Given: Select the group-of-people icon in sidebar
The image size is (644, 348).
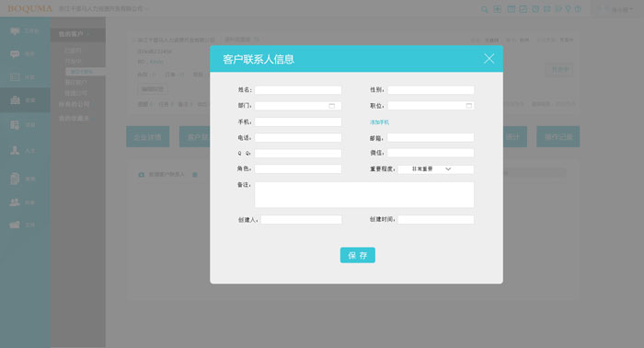Looking at the screenshot, I should [x=15, y=203].
